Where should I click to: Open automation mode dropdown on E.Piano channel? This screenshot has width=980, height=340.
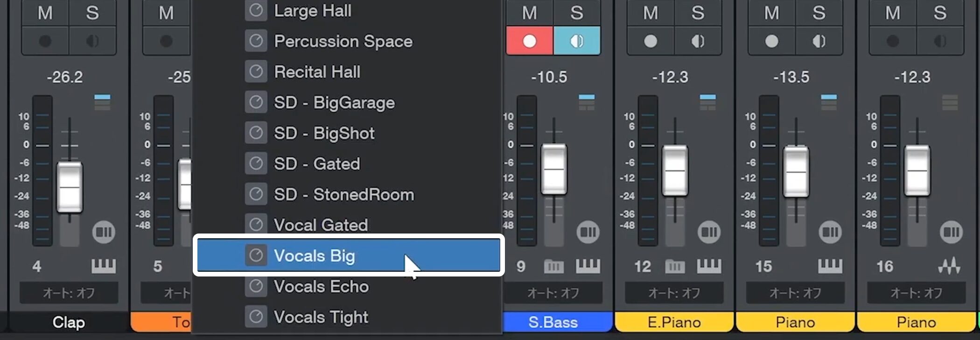(674, 293)
